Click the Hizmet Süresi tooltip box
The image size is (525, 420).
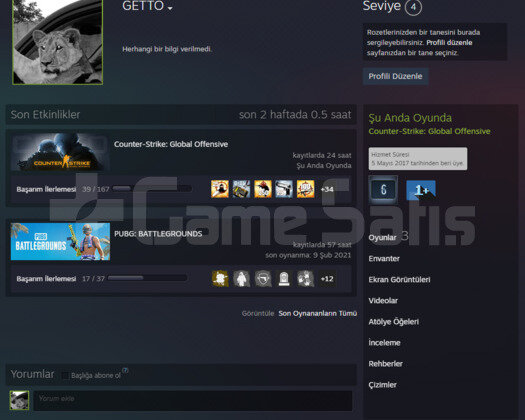point(418,159)
